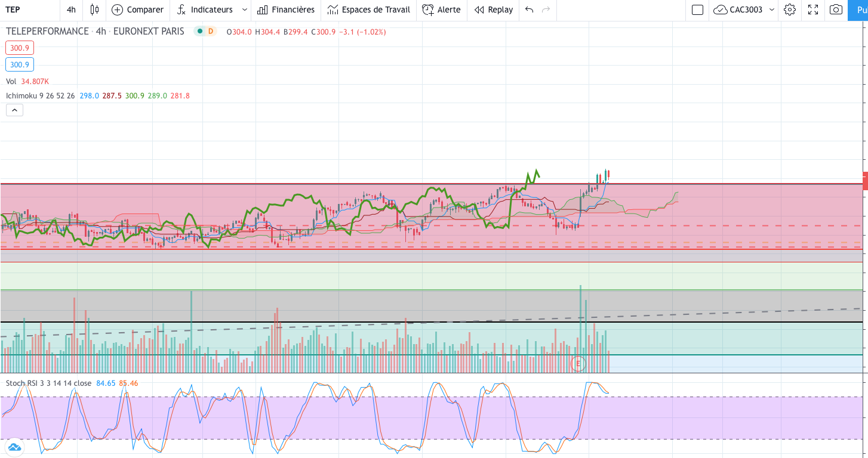The height and width of the screenshot is (458, 868).
Task: Click the Ichimoku dark red value 287.5
Action: pyautogui.click(x=112, y=95)
